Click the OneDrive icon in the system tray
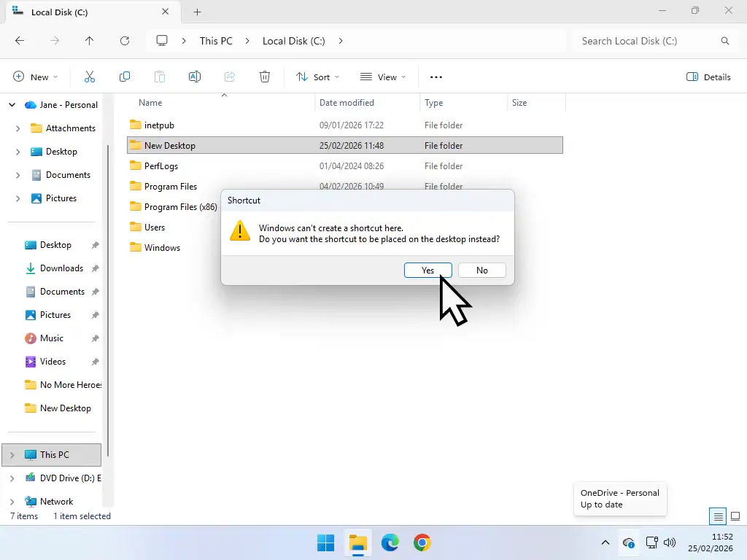This screenshot has width=747, height=560. (628, 542)
